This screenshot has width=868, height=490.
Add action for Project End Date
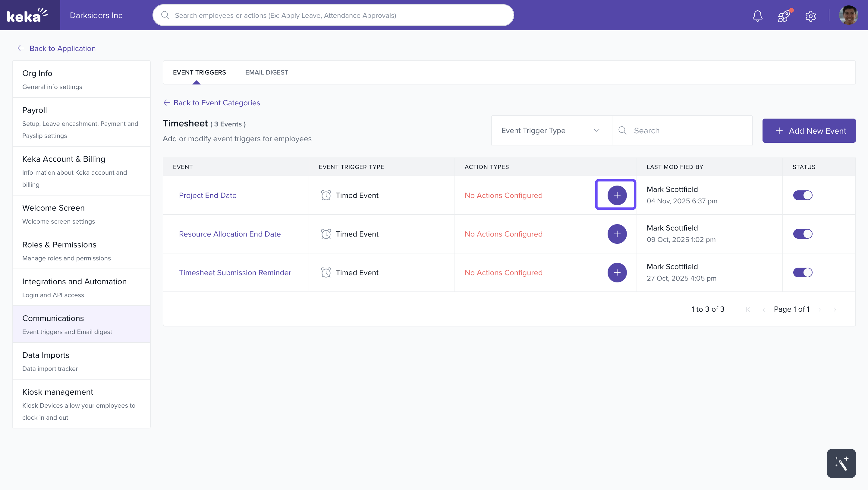(617, 195)
